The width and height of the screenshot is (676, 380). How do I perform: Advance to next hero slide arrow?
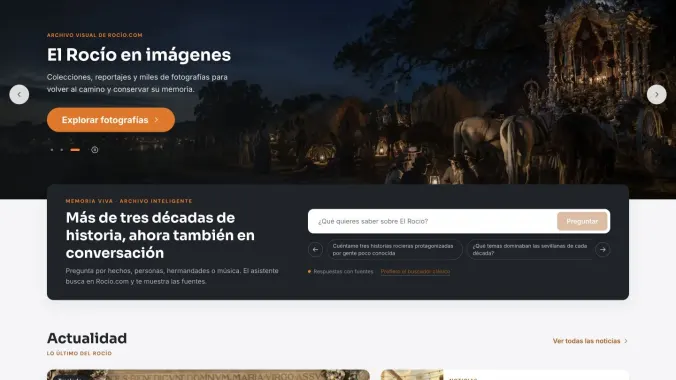[x=657, y=94]
